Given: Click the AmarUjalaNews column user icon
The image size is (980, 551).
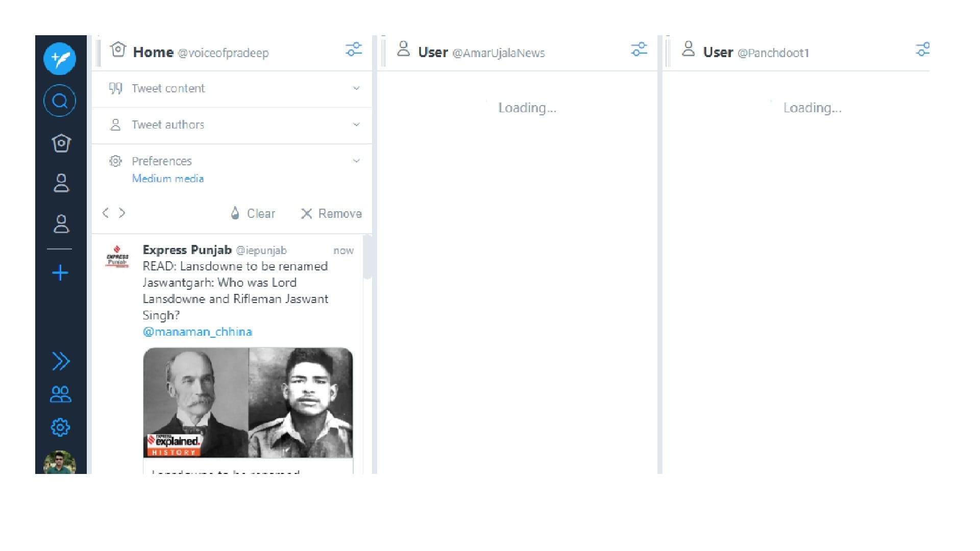Looking at the screenshot, I should pyautogui.click(x=403, y=49).
